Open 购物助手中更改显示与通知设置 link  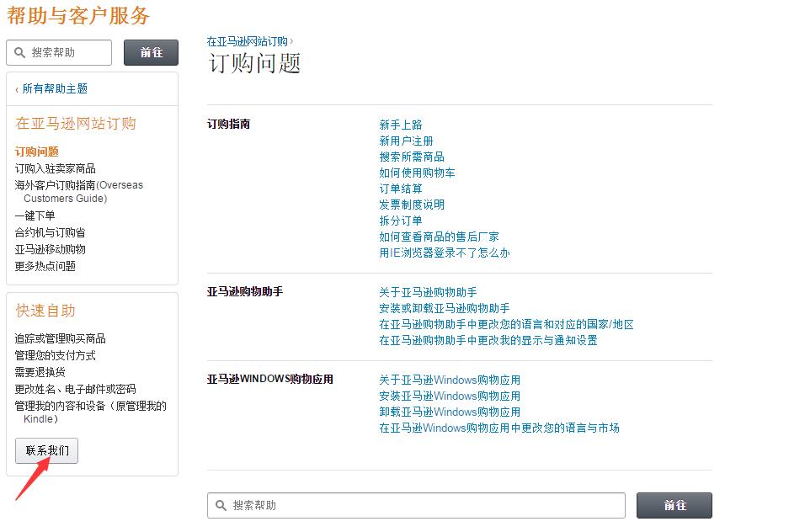tap(488, 340)
